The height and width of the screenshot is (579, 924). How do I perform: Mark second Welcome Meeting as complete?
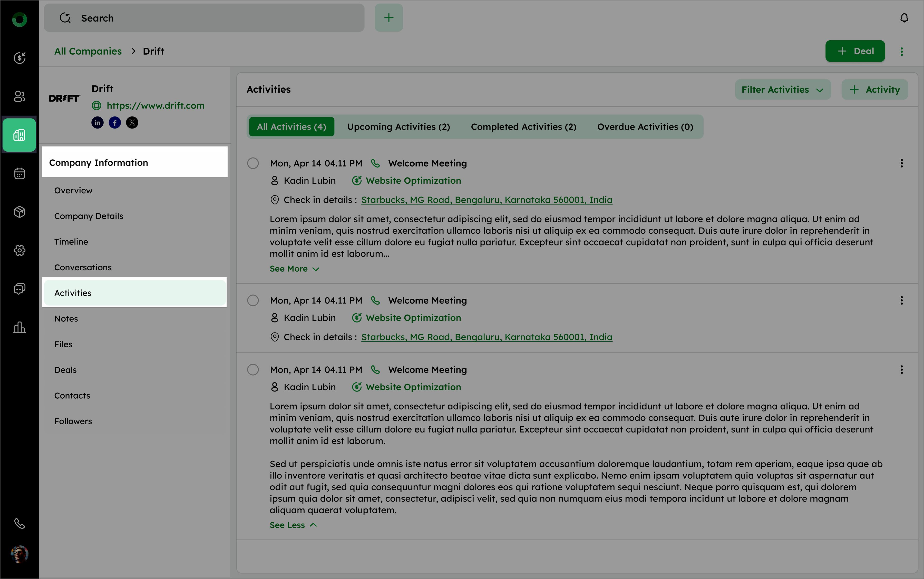[x=253, y=300]
